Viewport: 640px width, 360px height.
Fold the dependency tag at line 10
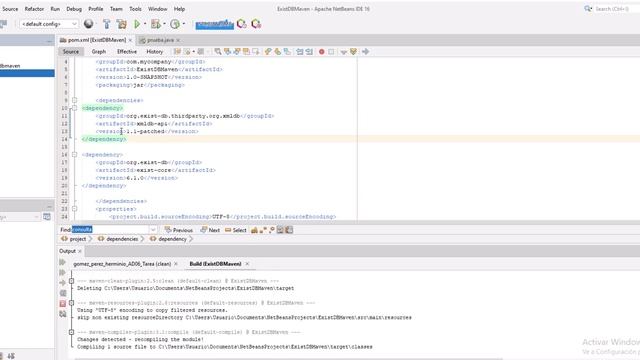[x=74, y=108]
